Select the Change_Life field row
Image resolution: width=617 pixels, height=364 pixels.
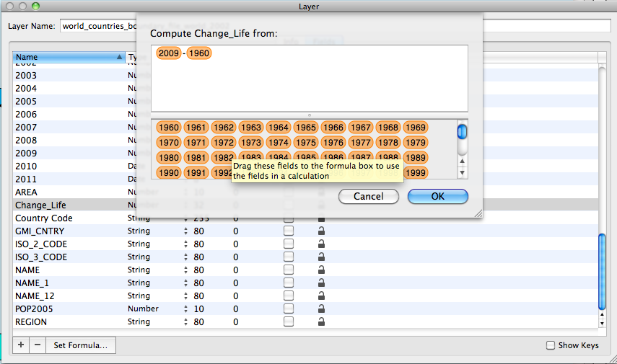40,205
